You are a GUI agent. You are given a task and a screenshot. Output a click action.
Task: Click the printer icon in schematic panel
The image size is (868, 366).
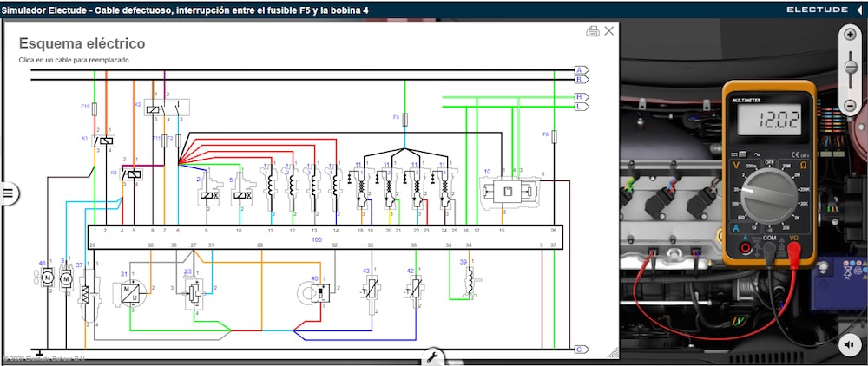(592, 31)
